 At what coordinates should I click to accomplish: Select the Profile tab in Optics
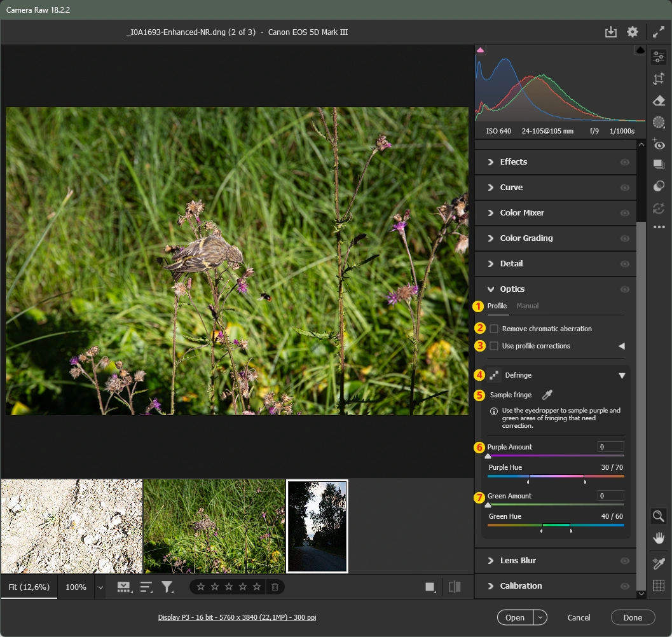point(497,306)
